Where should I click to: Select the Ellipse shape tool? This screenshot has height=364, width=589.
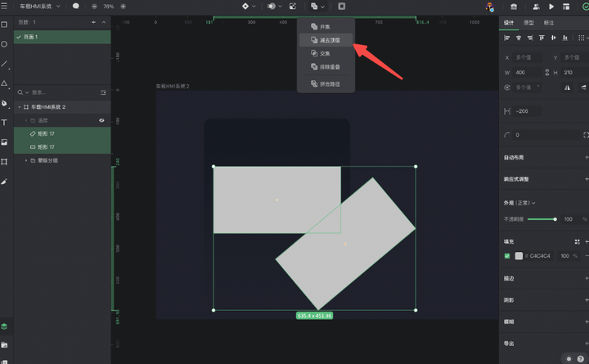(5, 44)
